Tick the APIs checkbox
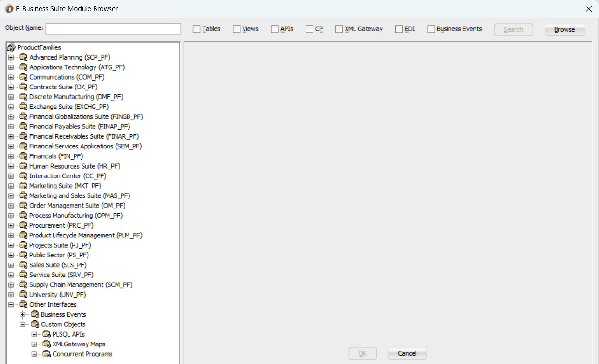 point(274,29)
